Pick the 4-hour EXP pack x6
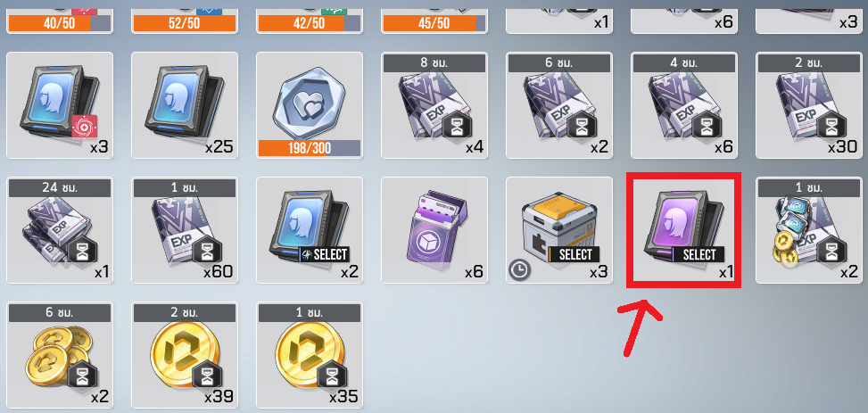This screenshot has height=413, width=868. pyautogui.click(x=684, y=105)
